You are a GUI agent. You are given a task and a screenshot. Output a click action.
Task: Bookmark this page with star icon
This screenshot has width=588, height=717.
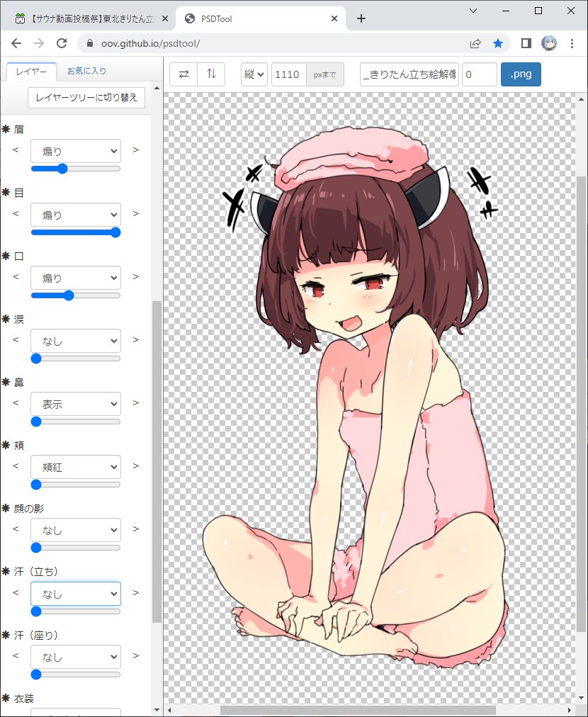click(x=498, y=43)
